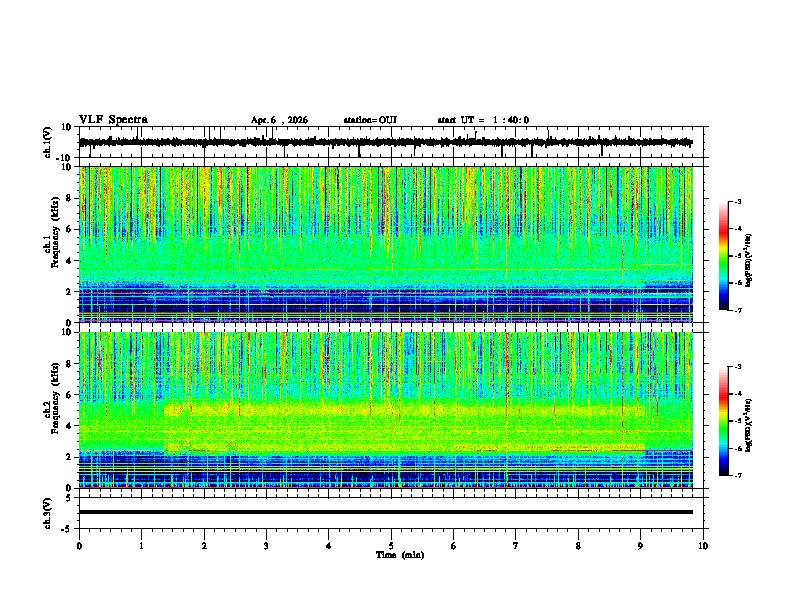This screenshot has width=792, height=612.
Task: Click the time axis tick label "9"
Action: coord(640,546)
